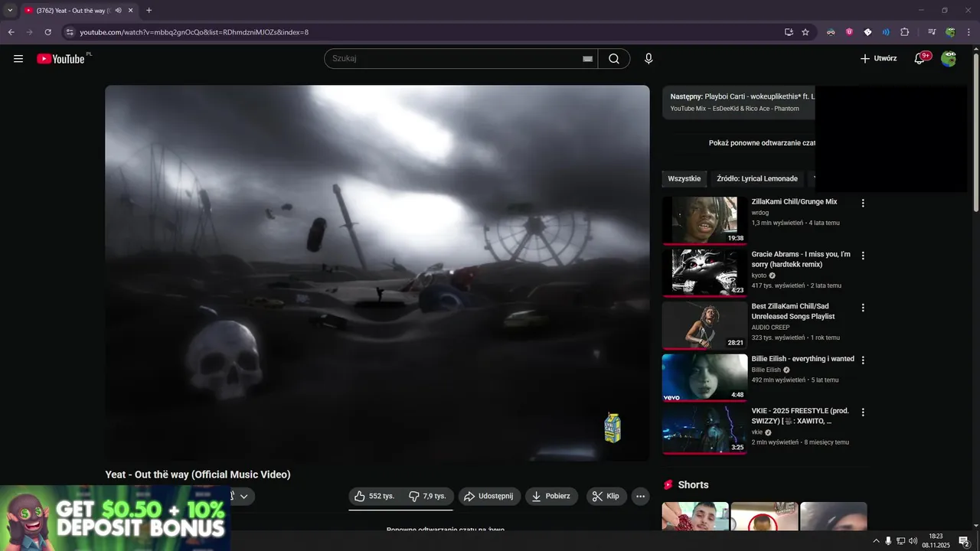Screen dimensions: 980x551
Task: Open the Shorts section heading
Action: (x=693, y=485)
